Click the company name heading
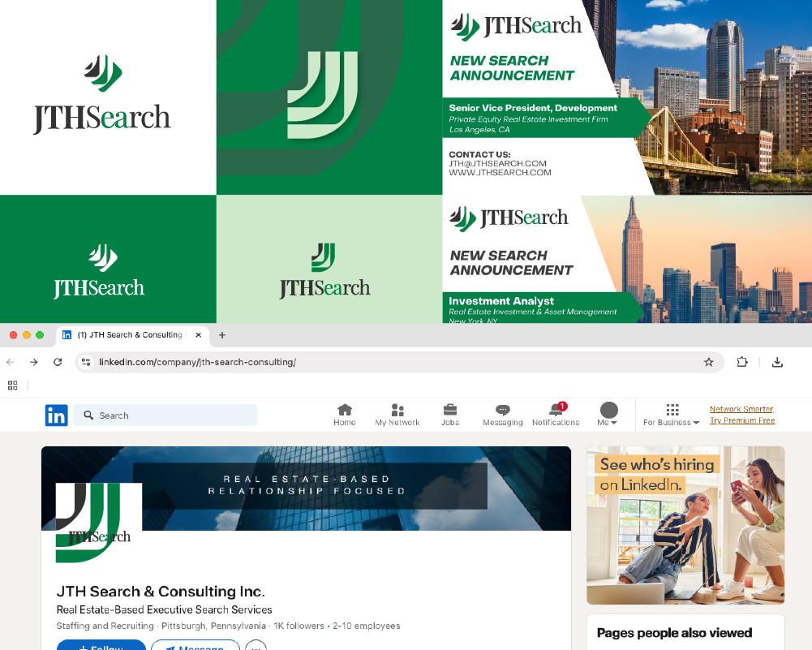Screen dimensions: 812x650 click(x=161, y=591)
